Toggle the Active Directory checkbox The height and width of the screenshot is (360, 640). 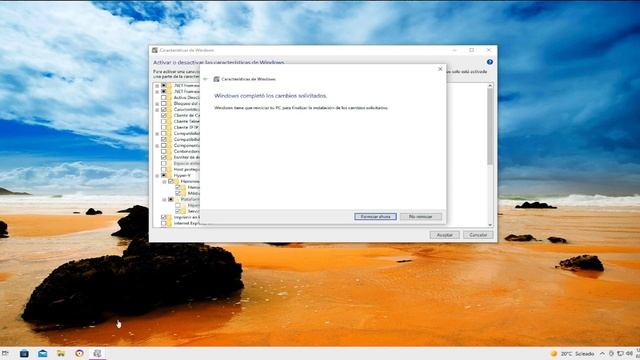164,98
